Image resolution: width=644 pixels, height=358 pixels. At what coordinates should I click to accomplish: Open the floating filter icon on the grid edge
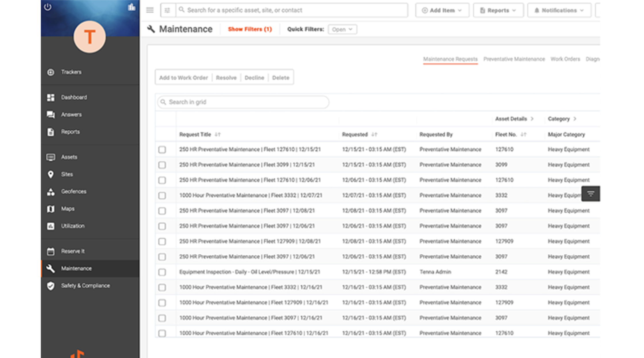click(x=591, y=194)
